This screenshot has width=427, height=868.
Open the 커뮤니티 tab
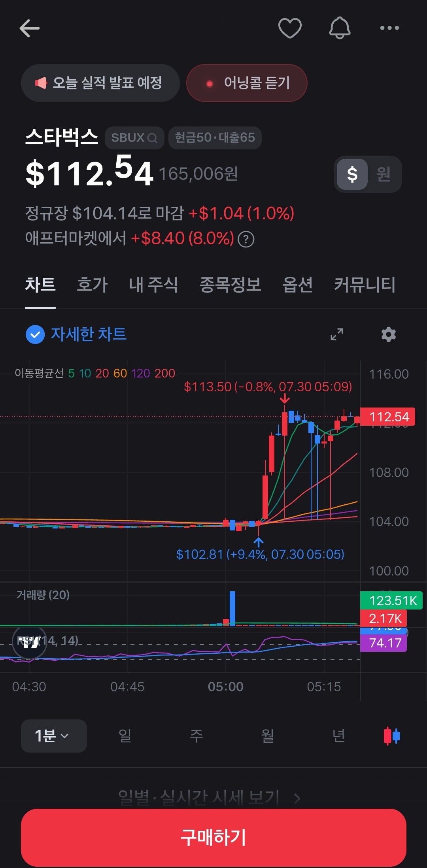click(365, 285)
